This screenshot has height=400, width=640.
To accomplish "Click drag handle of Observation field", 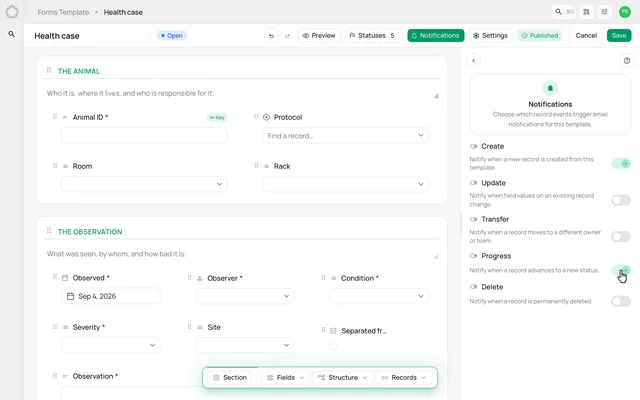I will [x=55, y=376].
